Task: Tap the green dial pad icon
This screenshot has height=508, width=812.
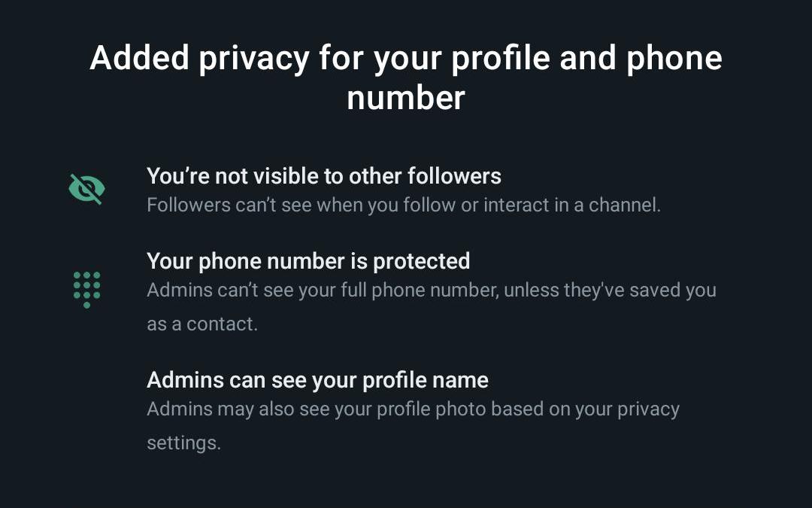Action: click(87, 289)
